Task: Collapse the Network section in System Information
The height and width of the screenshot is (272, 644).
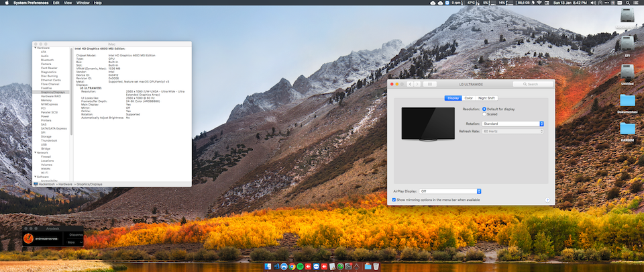Action: 36,152
